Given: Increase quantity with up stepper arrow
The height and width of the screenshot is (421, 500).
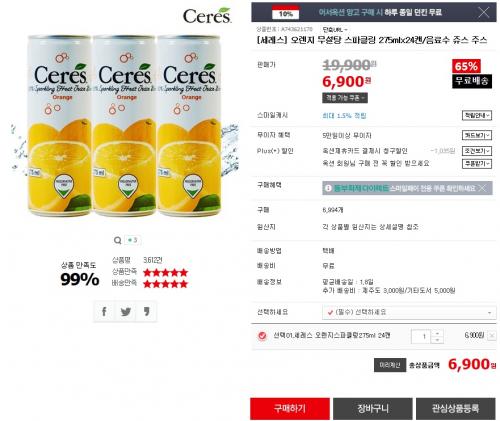Looking at the screenshot, I should tap(437, 333).
